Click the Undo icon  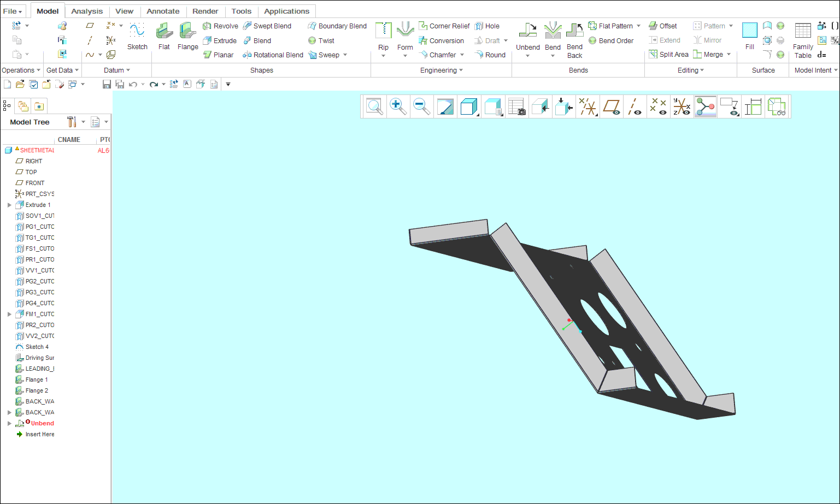pyautogui.click(x=133, y=84)
